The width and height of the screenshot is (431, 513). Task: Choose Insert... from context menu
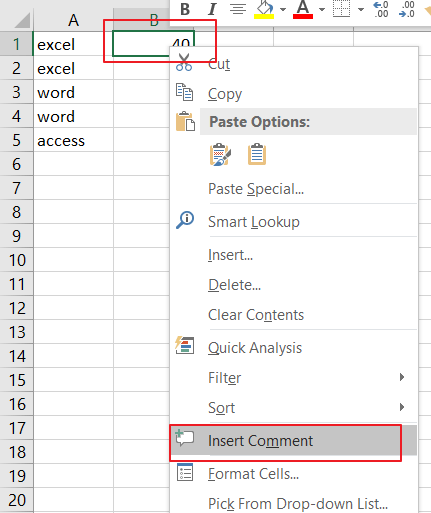(x=230, y=255)
